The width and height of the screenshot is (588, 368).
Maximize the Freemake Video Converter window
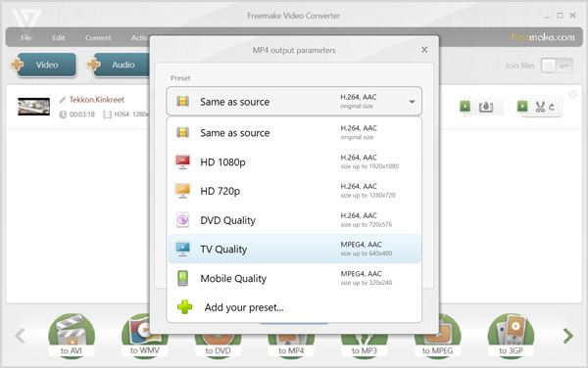click(x=560, y=16)
